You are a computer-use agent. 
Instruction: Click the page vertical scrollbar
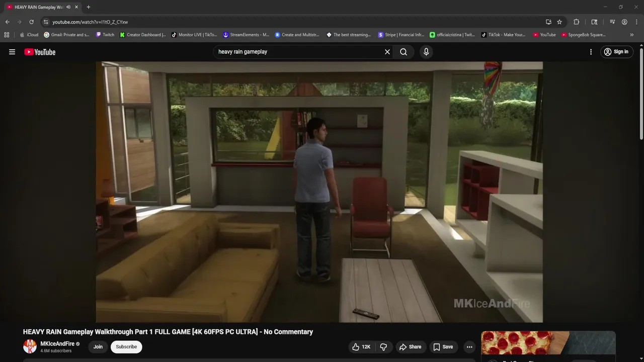click(x=641, y=93)
